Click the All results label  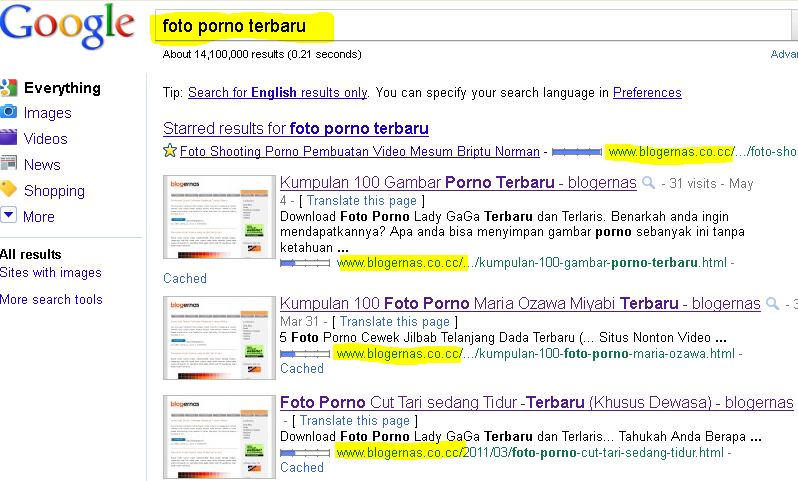31,254
